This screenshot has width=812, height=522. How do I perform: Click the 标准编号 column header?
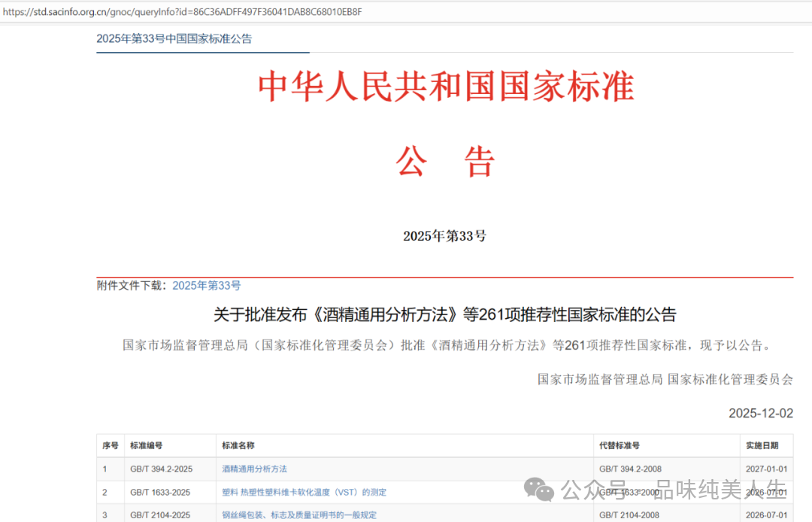coord(146,446)
